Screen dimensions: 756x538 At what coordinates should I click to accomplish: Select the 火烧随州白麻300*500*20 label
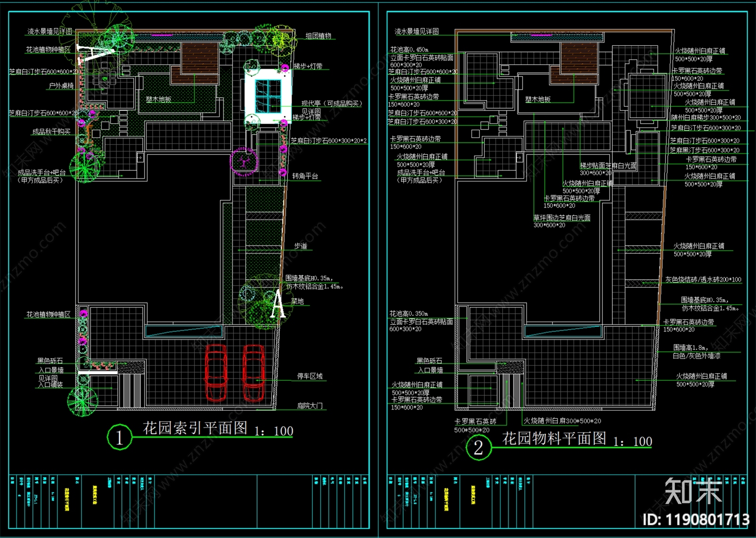pos(562,421)
